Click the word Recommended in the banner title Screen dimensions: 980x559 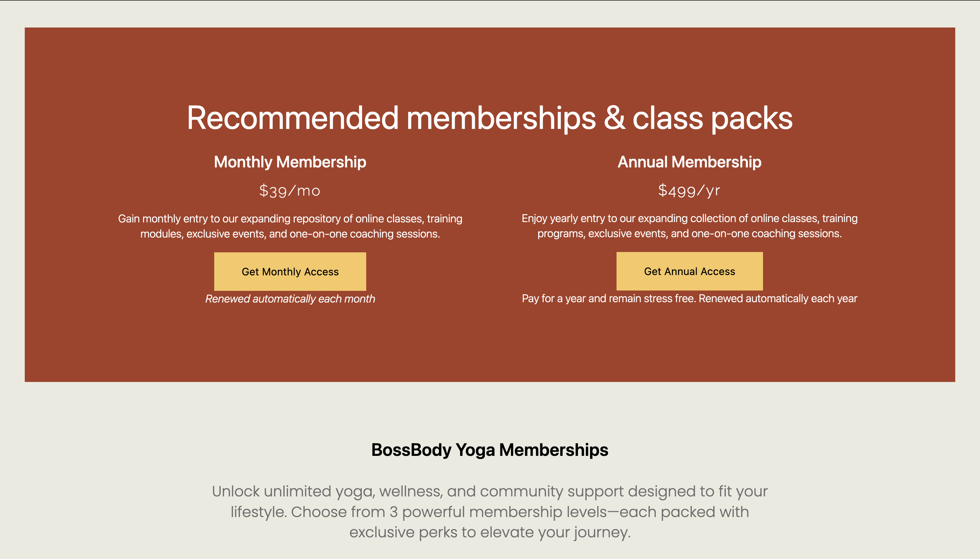point(293,118)
